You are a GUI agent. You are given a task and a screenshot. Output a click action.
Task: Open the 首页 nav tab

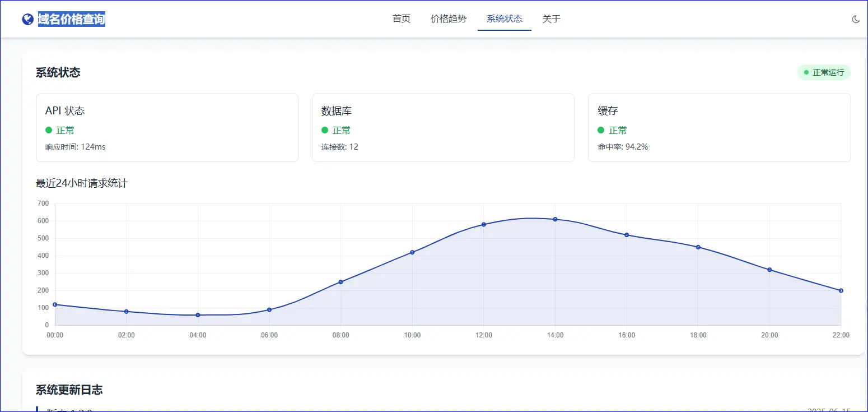[x=402, y=19]
